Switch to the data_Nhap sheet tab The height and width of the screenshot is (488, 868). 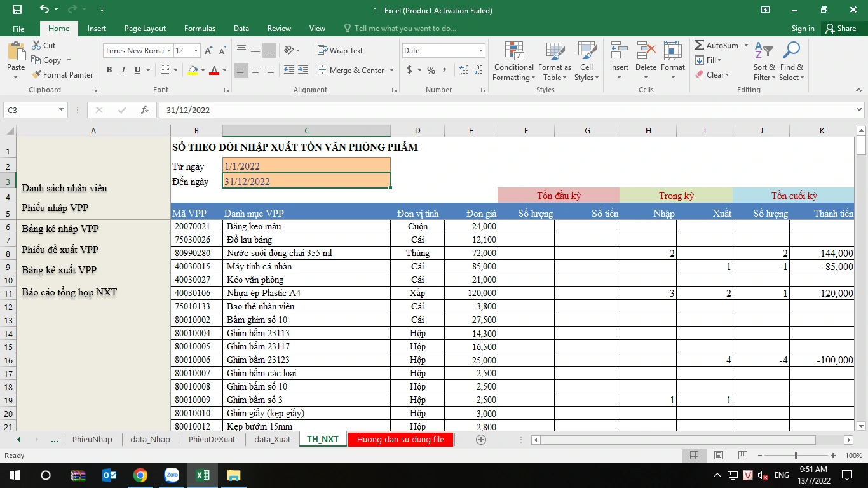click(150, 439)
